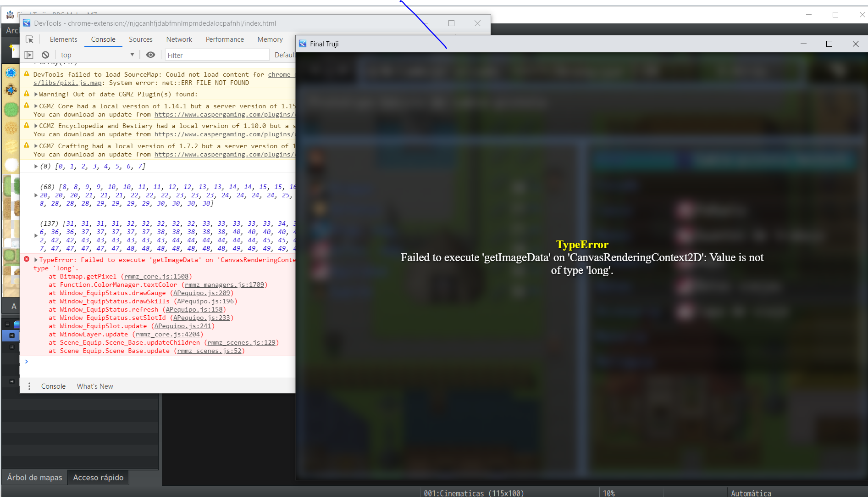Switch to the 'Acceso rápido' tab
The width and height of the screenshot is (868, 497).
click(99, 477)
